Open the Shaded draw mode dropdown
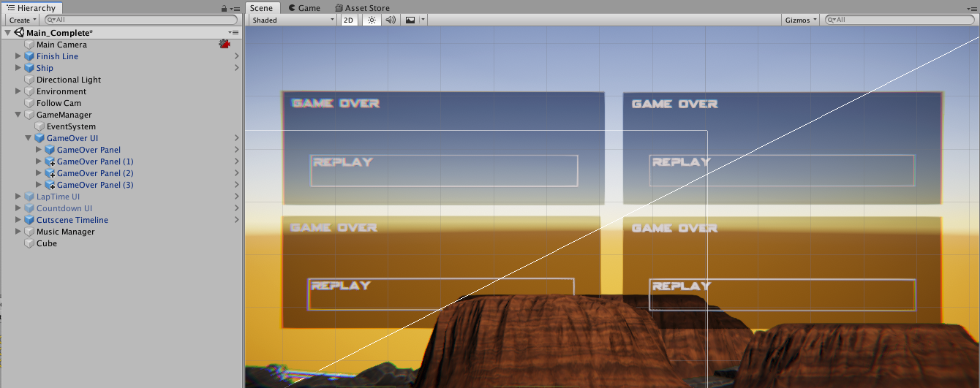This screenshot has width=980, height=388. [x=293, y=20]
